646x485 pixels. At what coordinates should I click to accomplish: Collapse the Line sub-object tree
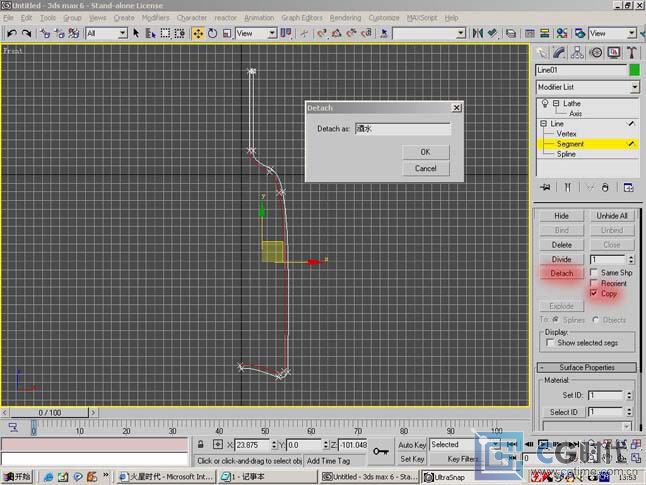[544, 124]
